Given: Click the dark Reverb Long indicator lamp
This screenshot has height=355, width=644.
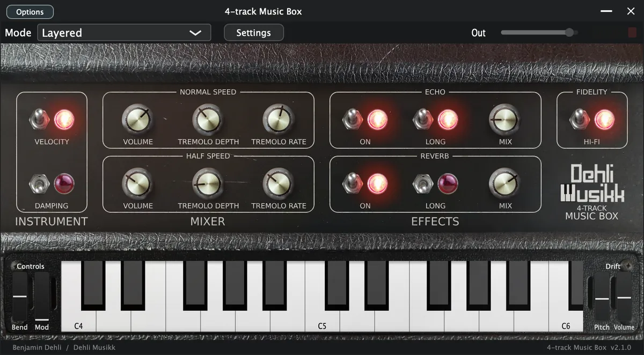Looking at the screenshot, I should [448, 184].
